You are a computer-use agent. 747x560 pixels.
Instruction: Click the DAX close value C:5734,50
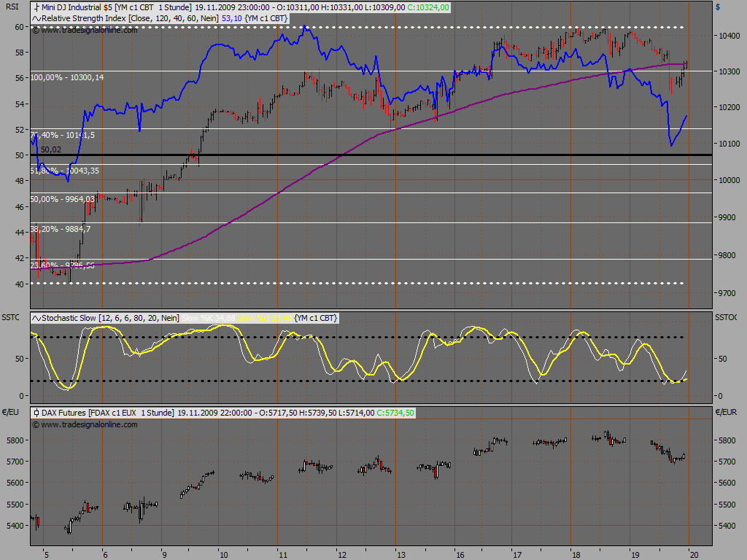(x=395, y=413)
